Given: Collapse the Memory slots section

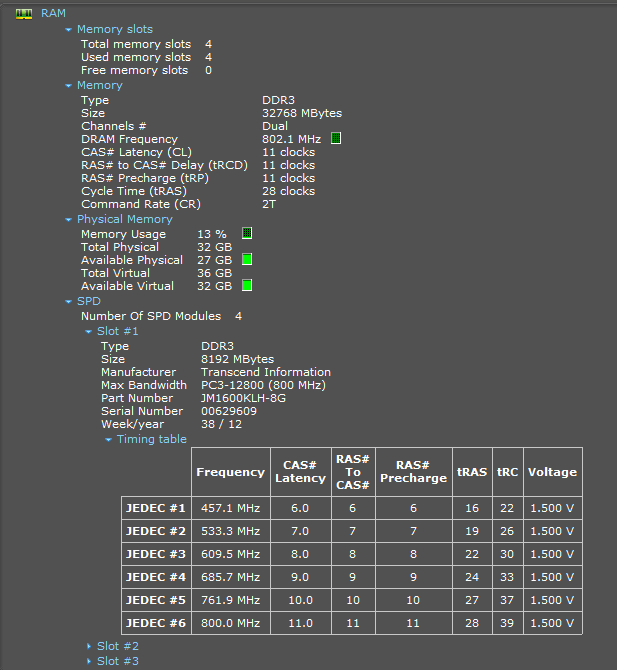Looking at the screenshot, I should pos(69,30).
